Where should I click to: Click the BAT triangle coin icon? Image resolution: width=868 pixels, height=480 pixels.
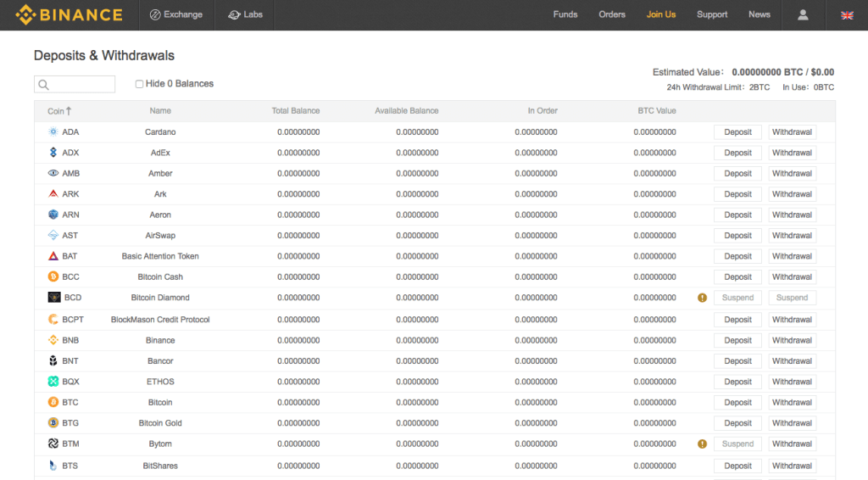point(53,256)
